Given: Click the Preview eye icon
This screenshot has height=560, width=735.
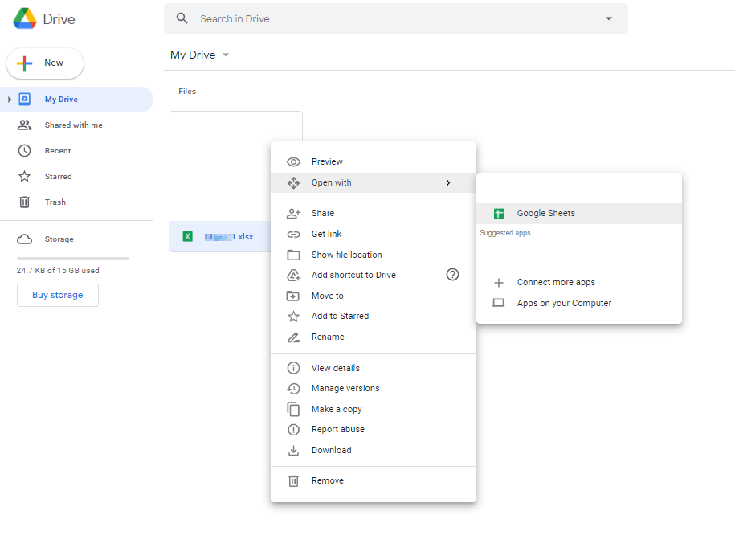Looking at the screenshot, I should (293, 161).
